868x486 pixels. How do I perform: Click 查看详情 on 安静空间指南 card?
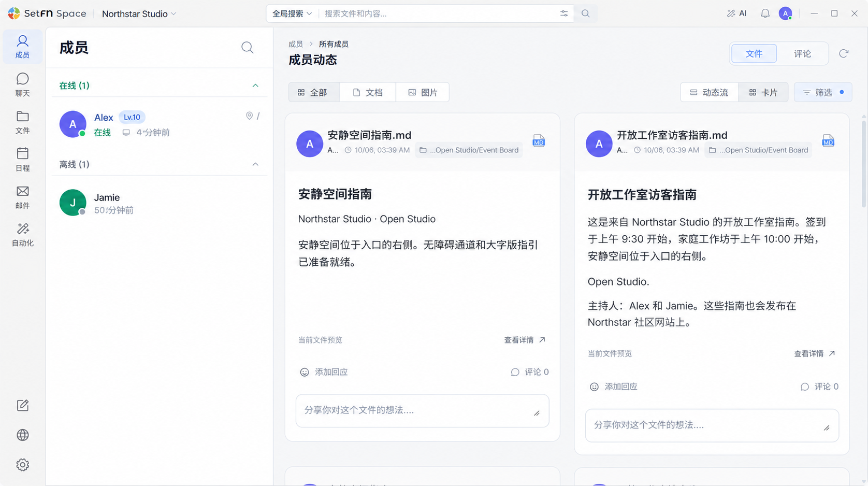coord(525,340)
